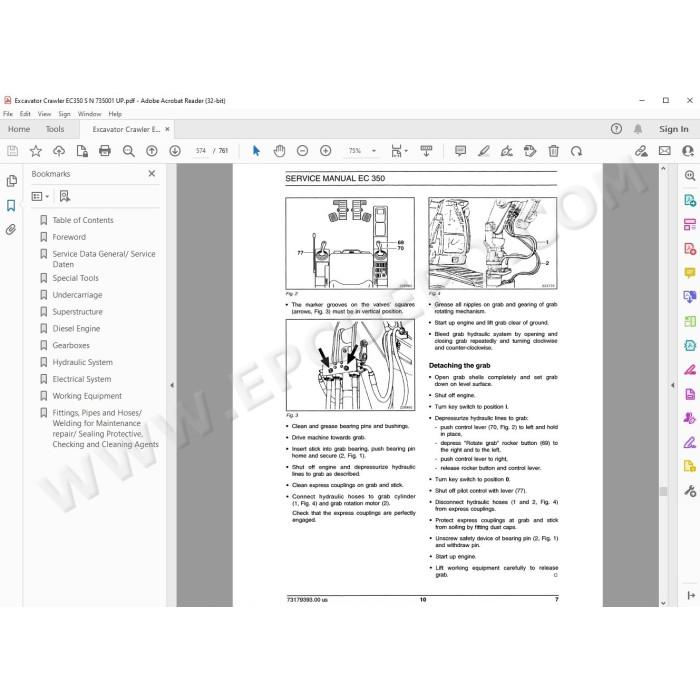The width and height of the screenshot is (700, 700).
Task: Open the Fit page options dropdown
Action: click(x=399, y=151)
